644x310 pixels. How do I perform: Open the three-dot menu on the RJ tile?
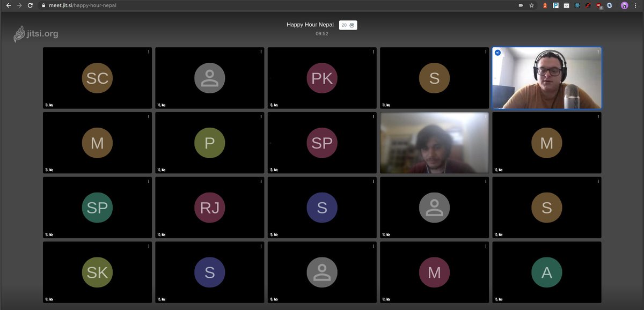tap(261, 181)
